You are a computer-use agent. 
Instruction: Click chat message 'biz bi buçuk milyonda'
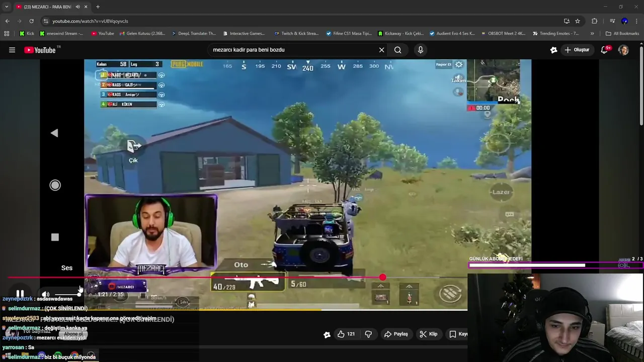[70, 357]
